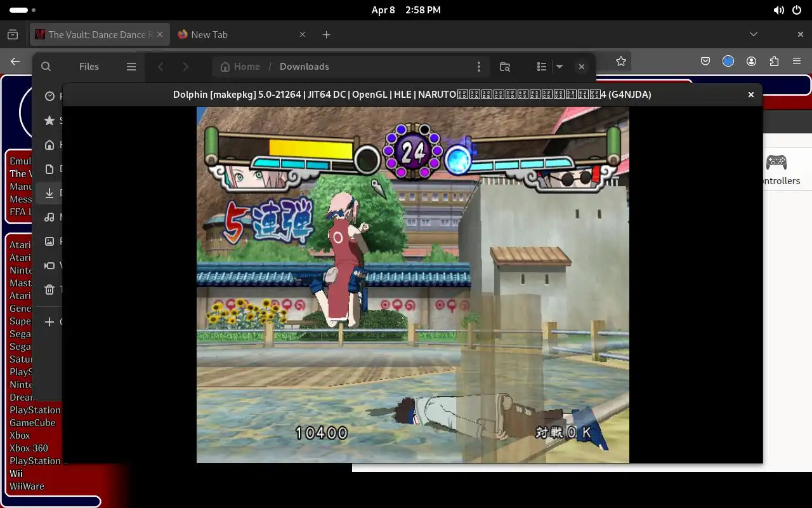Select the Downloads icon in Files sidebar
812x508 pixels.
coord(49,192)
